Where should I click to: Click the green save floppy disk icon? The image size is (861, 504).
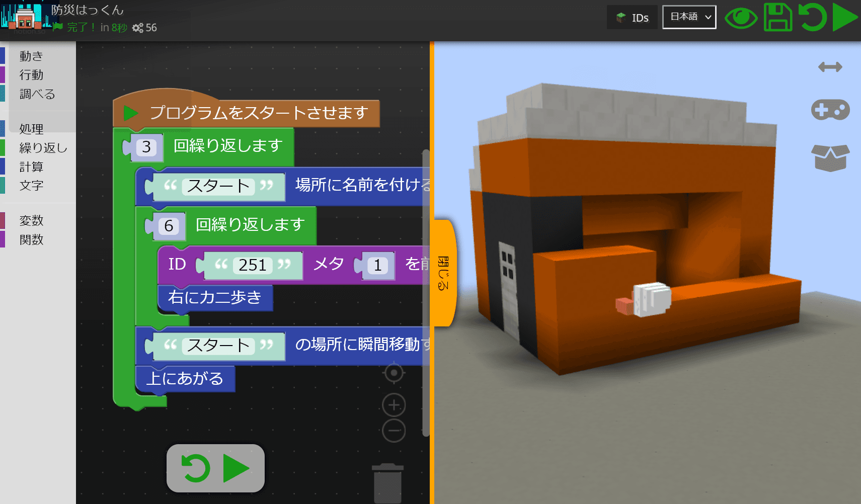click(777, 18)
